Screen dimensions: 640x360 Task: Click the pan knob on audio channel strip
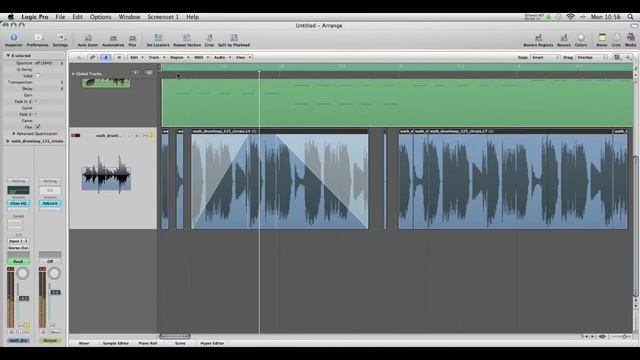[22, 273]
